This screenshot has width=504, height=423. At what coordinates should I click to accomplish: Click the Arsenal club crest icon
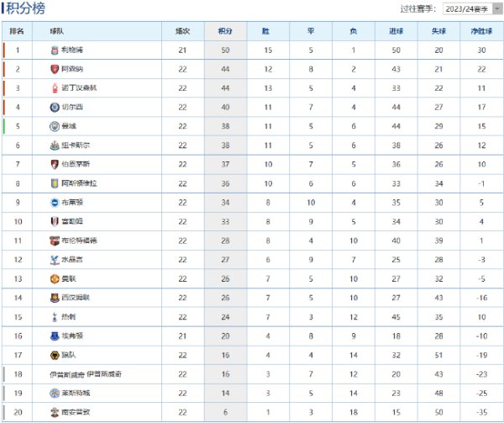(x=55, y=69)
